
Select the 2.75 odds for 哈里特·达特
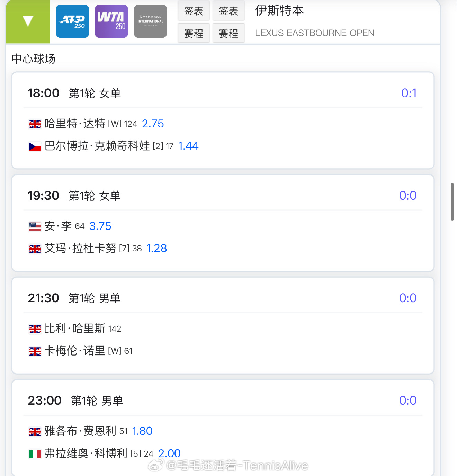point(153,124)
